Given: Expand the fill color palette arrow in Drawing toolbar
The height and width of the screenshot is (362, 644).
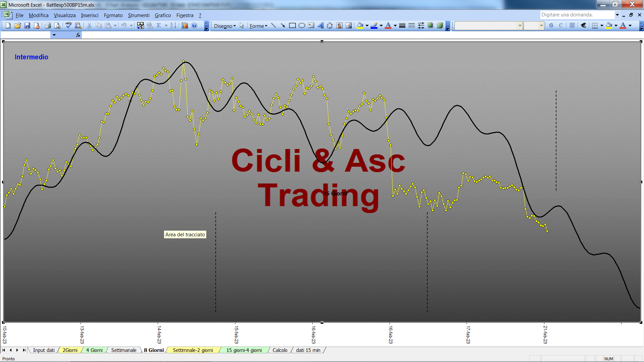Looking at the screenshot, I should (367, 25).
